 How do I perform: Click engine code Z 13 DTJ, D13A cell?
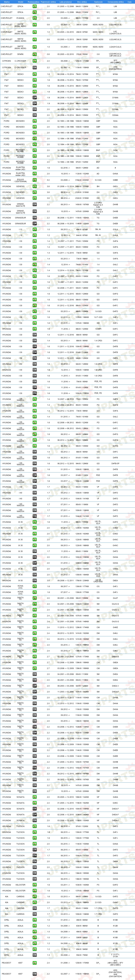(115, 955)
